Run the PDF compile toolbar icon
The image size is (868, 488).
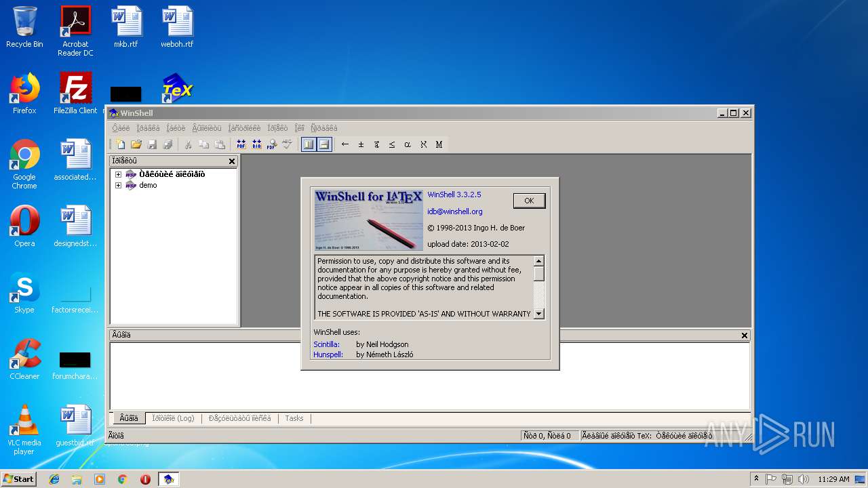(x=241, y=144)
